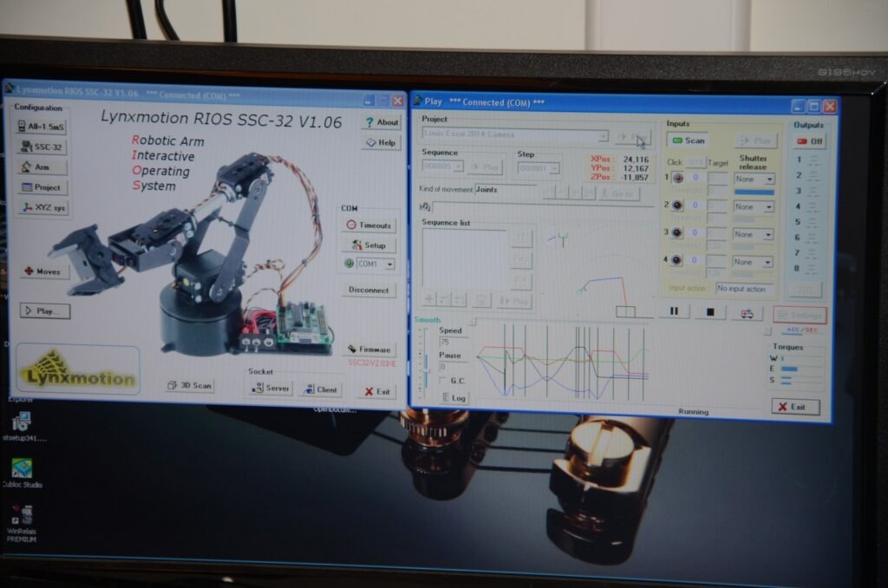Open RIOS Help
Screen dimensions: 888x588
pyautogui.click(x=381, y=143)
